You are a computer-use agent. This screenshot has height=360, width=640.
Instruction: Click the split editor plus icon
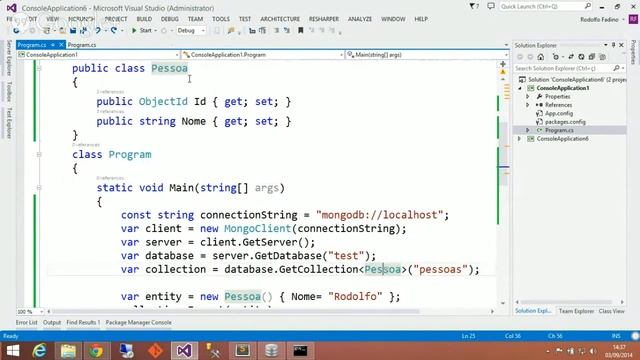point(503,64)
